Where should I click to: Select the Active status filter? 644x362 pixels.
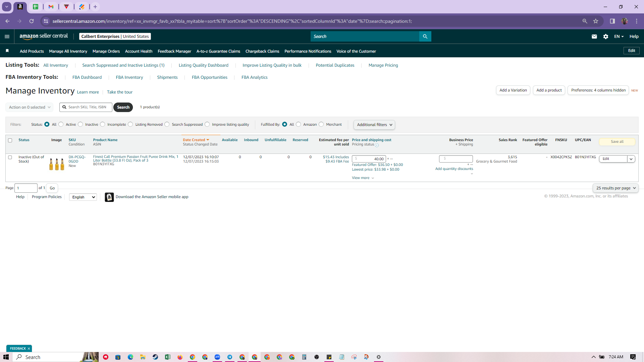point(61,124)
